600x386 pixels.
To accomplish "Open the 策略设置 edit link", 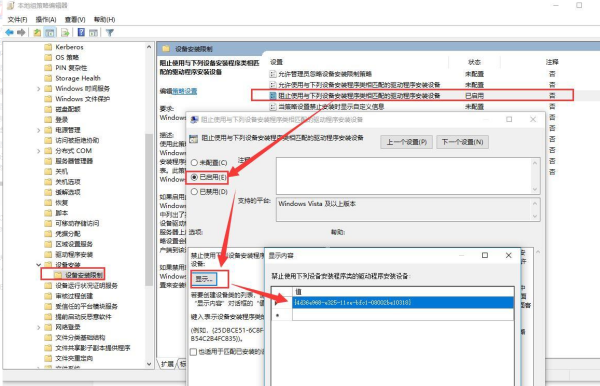I will (x=185, y=91).
